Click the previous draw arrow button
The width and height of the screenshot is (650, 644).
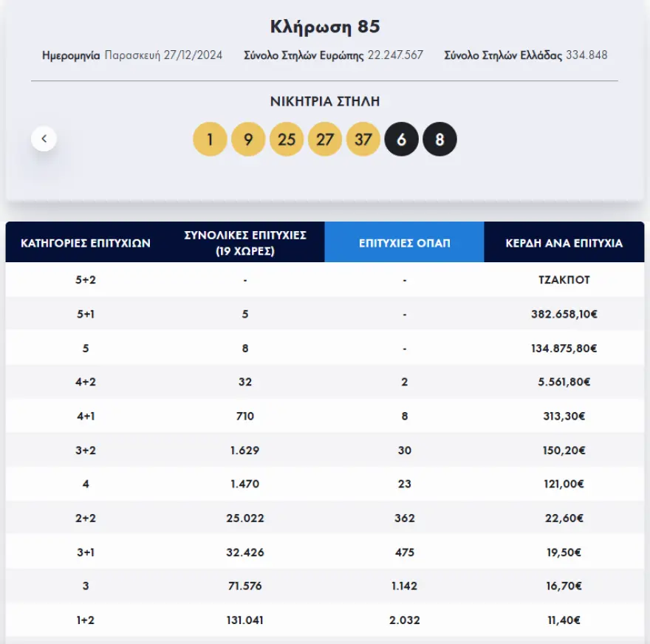click(x=44, y=138)
